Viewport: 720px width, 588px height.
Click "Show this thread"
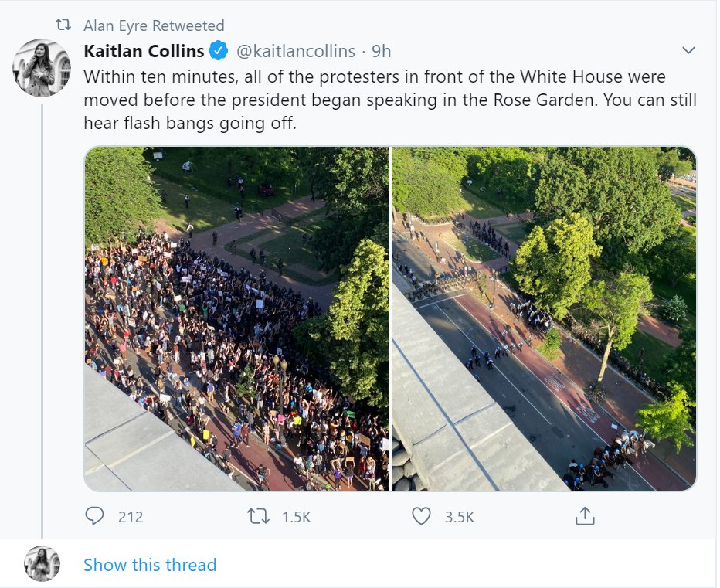click(150, 565)
